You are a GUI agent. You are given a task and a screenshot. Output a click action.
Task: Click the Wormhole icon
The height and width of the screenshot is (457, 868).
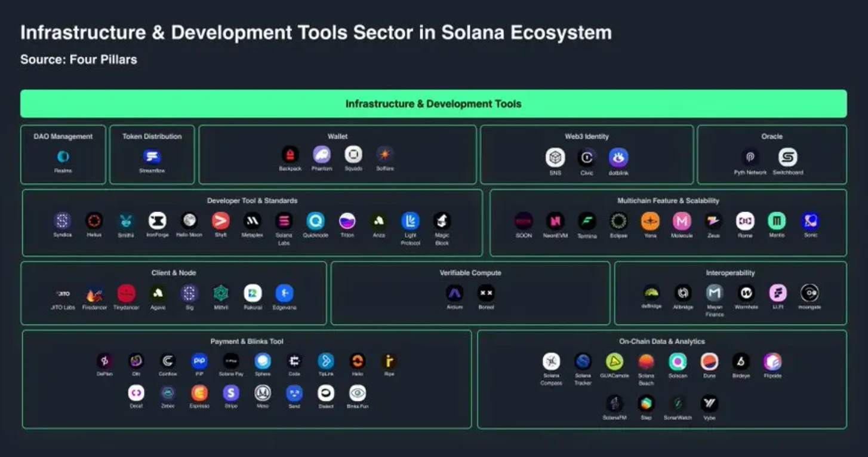[746, 293]
